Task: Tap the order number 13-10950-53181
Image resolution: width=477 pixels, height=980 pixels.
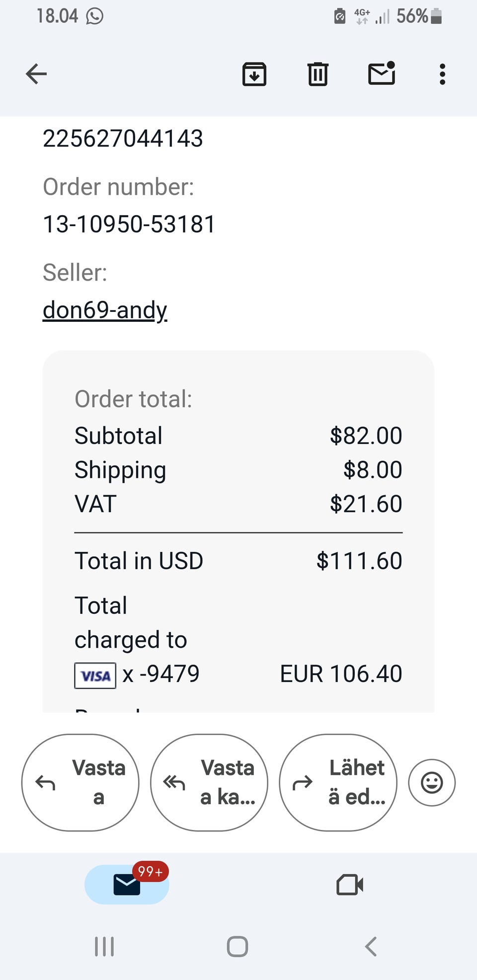Action: (129, 224)
